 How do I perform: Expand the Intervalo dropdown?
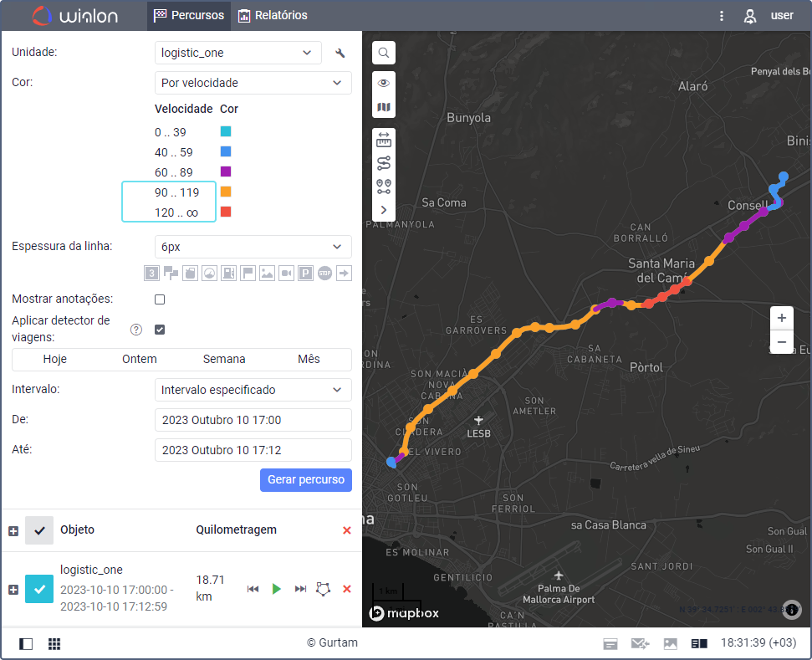(253, 390)
